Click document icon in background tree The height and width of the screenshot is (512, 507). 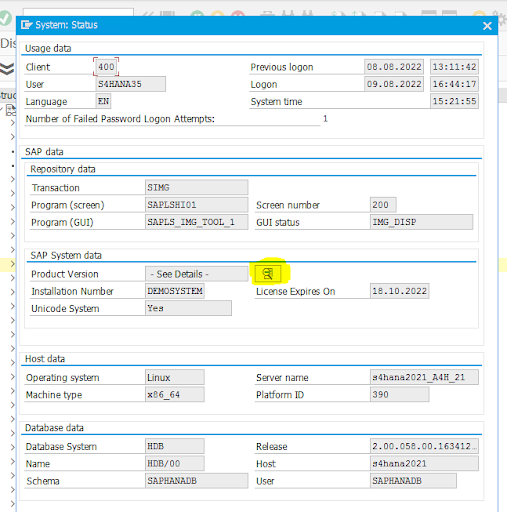tap(11, 110)
